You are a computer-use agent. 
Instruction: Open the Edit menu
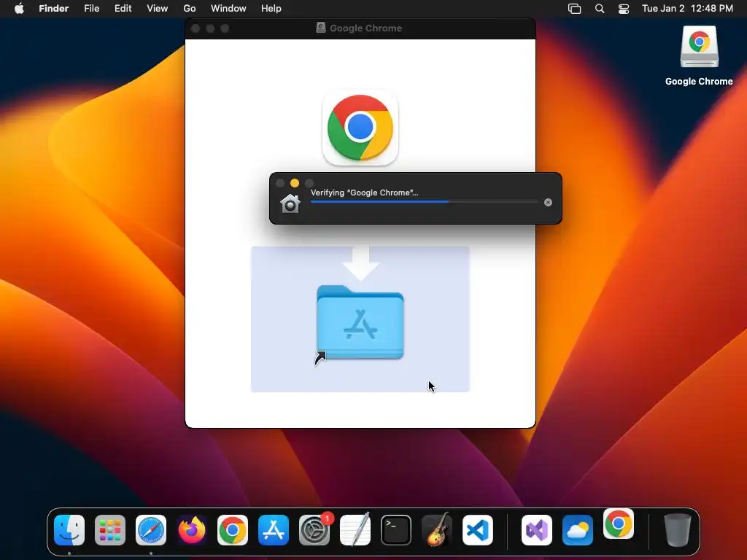[x=123, y=9]
